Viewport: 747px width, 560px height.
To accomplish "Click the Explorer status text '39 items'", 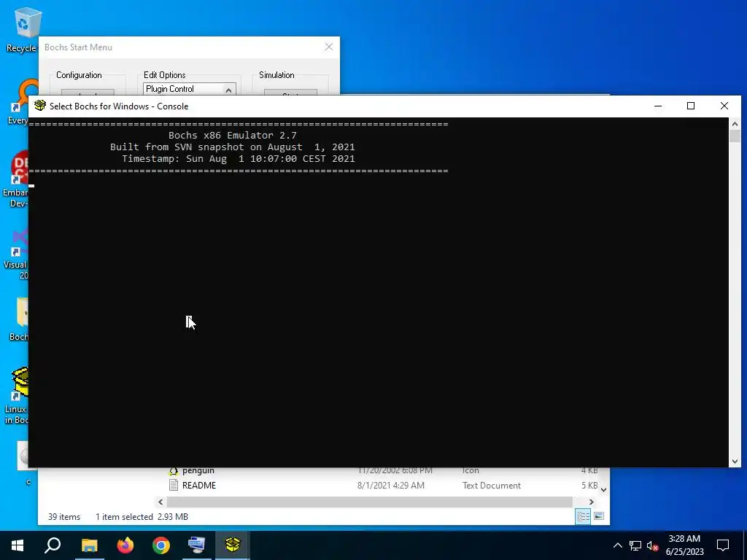I will [x=64, y=517].
